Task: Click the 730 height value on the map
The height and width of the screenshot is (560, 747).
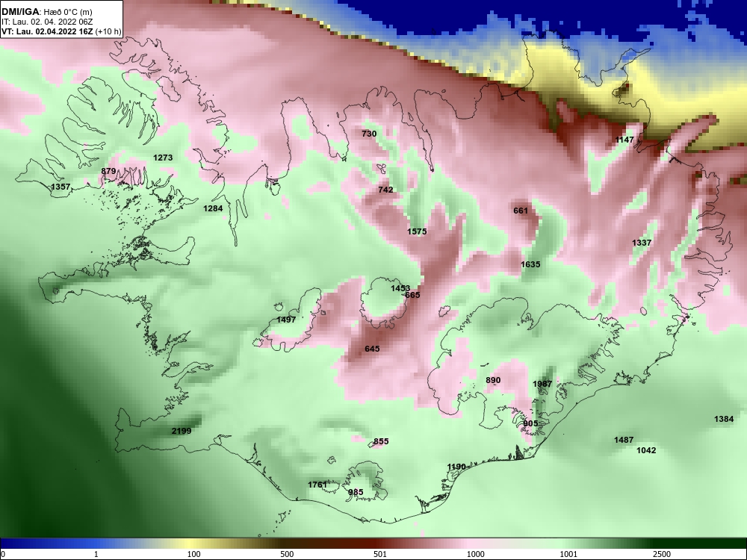Action: 369,134
